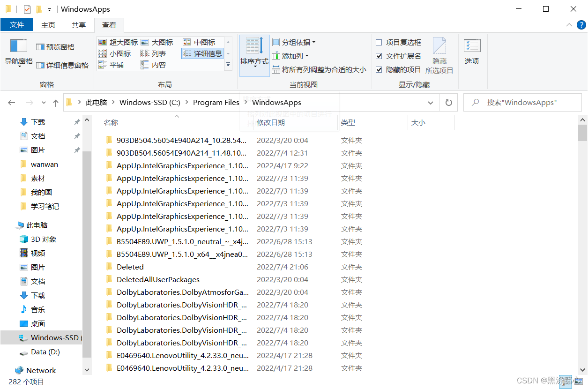Toggle the 隐藏的项目 hidden items checkbox
Screen dimensions: 588x389
[x=398, y=69]
